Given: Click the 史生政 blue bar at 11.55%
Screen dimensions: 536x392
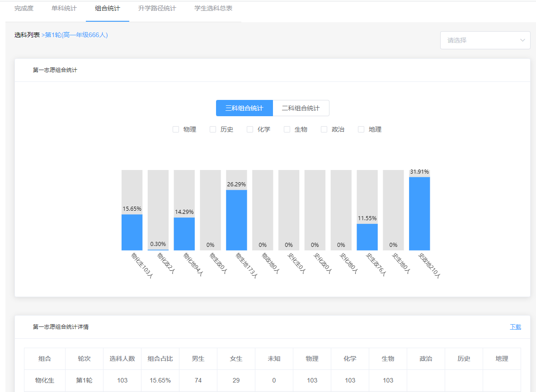Looking at the screenshot, I should coord(367,237).
